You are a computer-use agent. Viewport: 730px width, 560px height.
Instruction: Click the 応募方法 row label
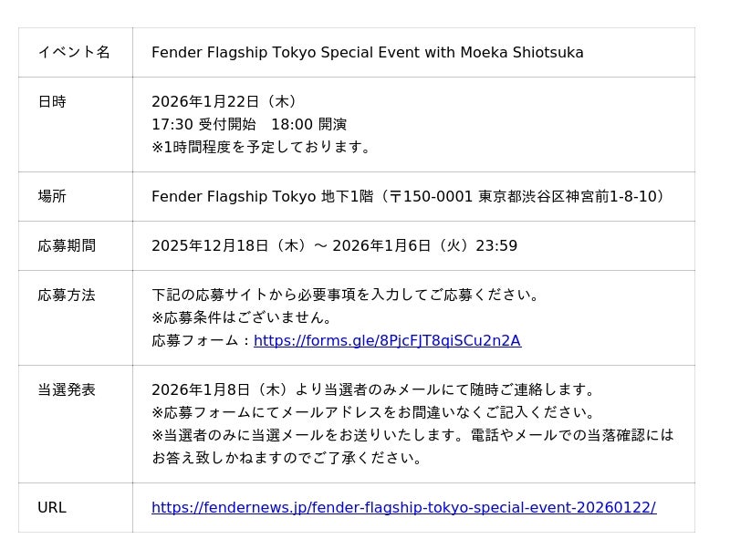click(x=67, y=296)
